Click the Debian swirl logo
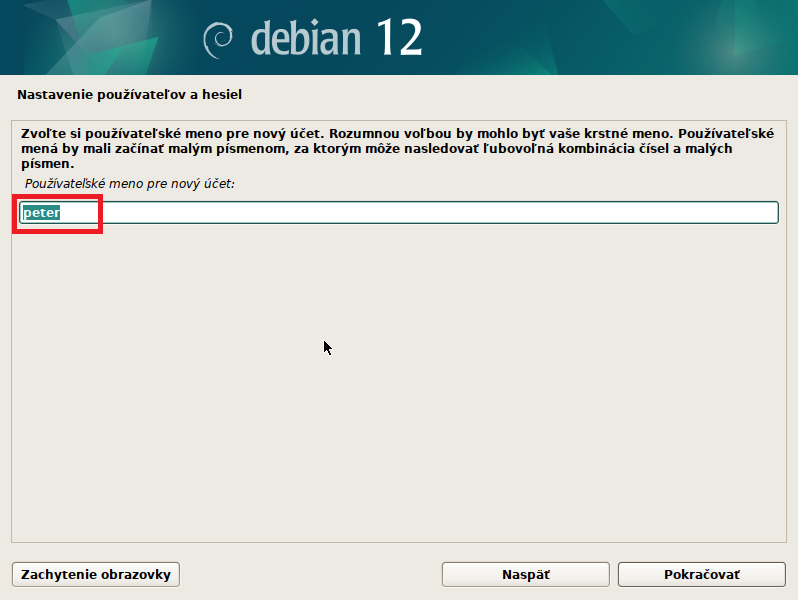Image resolution: width=798 pixels, height=600 pixels. click(x=219, y=39)
